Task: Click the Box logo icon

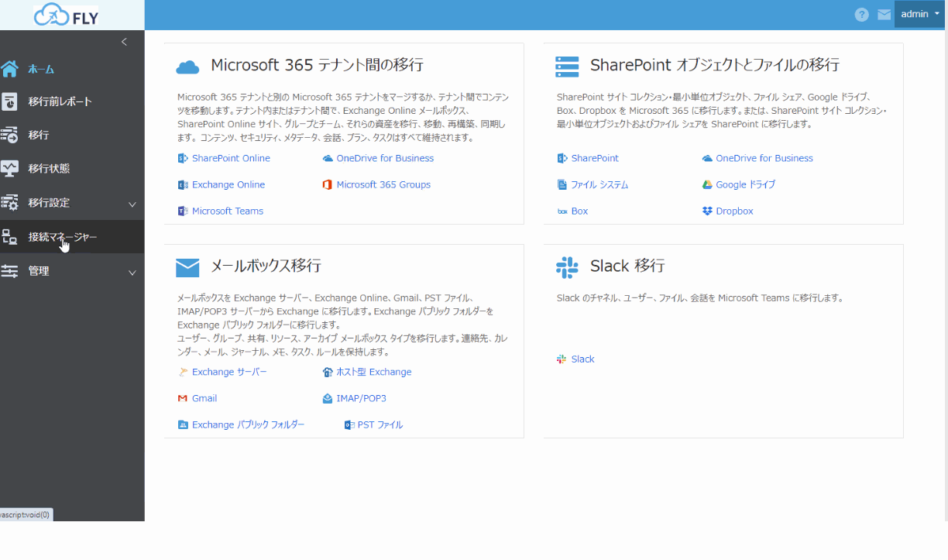Action: coord(562,211)
